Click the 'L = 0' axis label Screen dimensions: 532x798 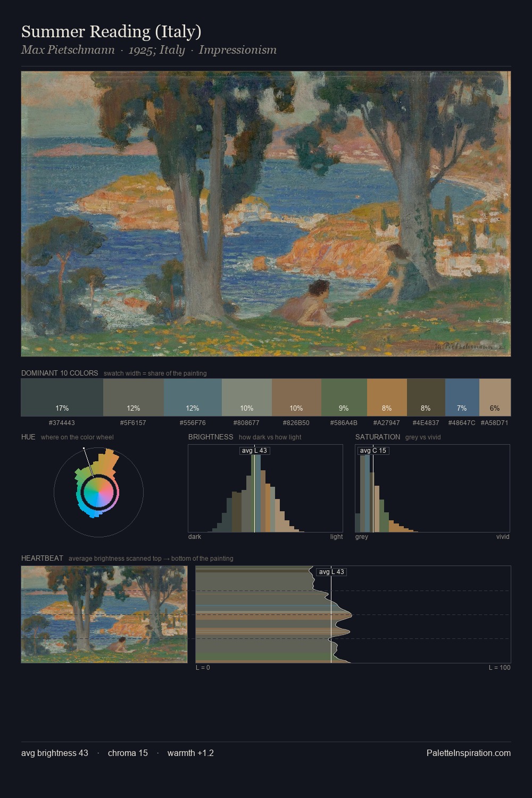pyautogui.click(x=203, y=667)
